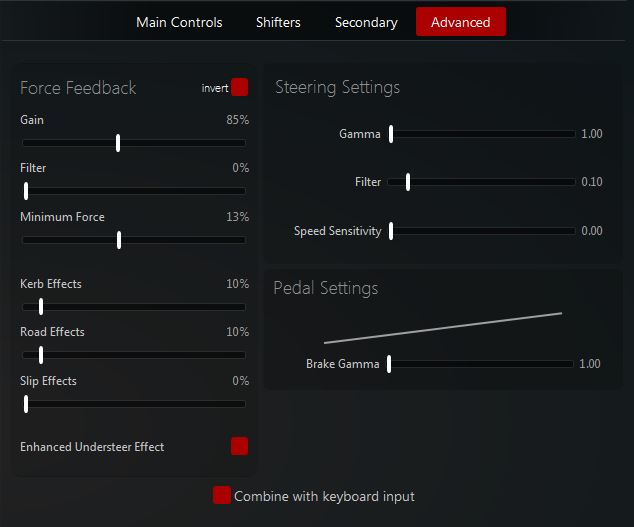
Task: Click the Force Feedback Gain slider handle
Action: pos(118,143)
